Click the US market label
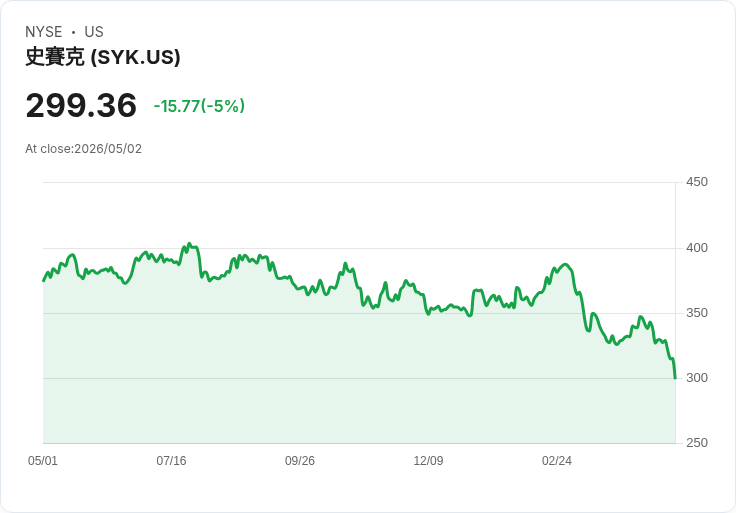Viewport: 736px width, 513px height. pyautogui.click(x=94, y=32)
